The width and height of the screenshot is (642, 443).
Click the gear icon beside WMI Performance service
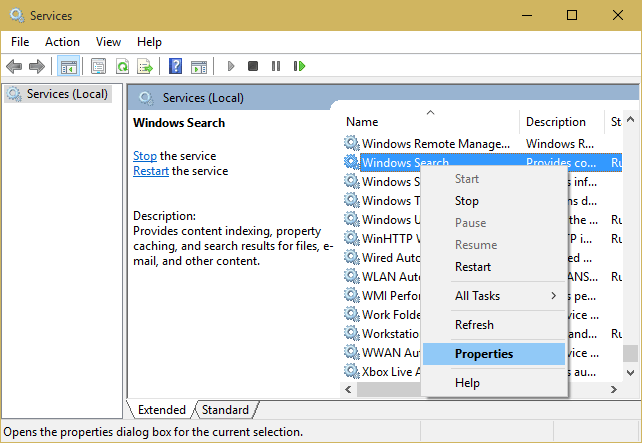click(x=351, y=295)
